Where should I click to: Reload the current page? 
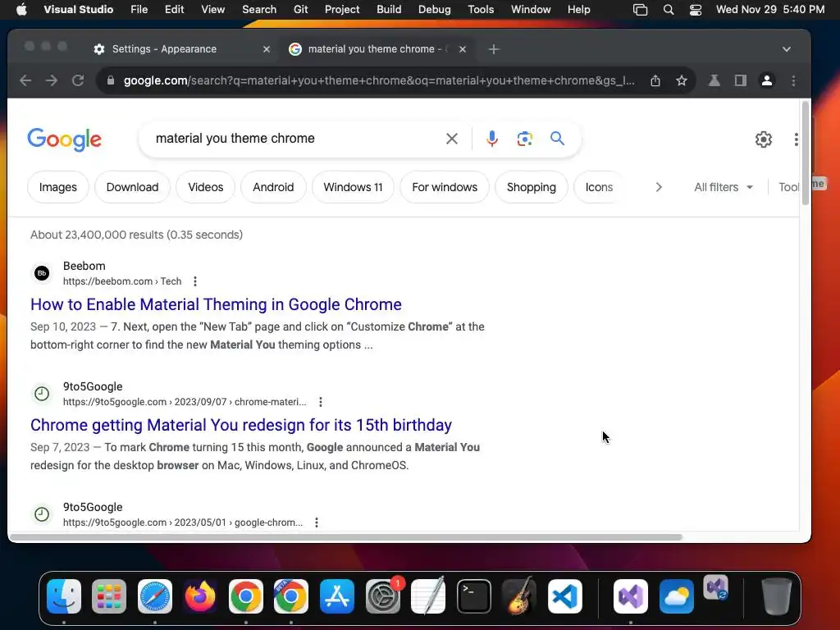tap(78, 80)
